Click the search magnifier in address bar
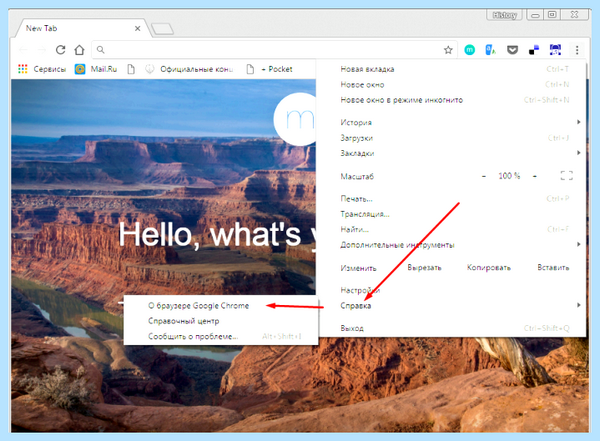Screen dimensions: 600x441 [x=100, y=50]
